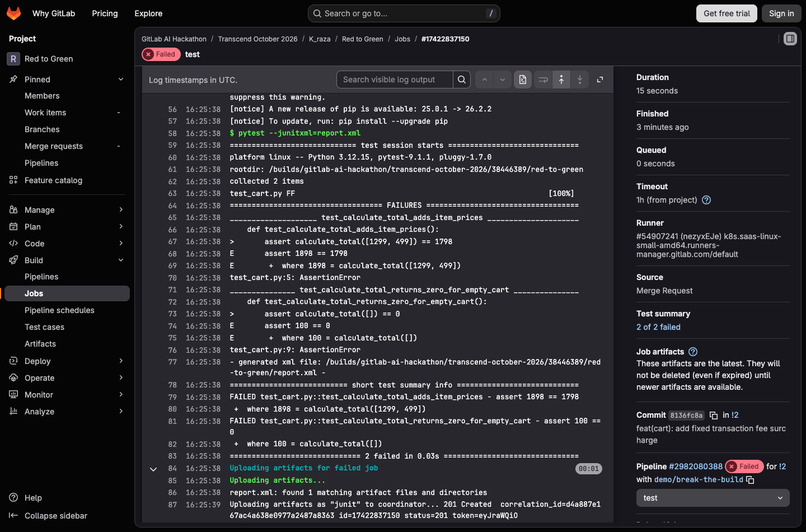Expand the Code sidebar section

(x=121, y=243)
